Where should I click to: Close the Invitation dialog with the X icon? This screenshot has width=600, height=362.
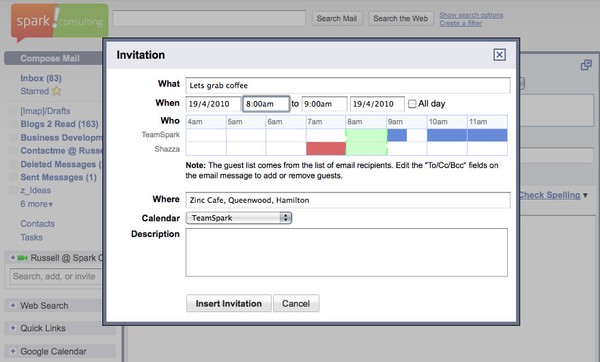(499, 55)
